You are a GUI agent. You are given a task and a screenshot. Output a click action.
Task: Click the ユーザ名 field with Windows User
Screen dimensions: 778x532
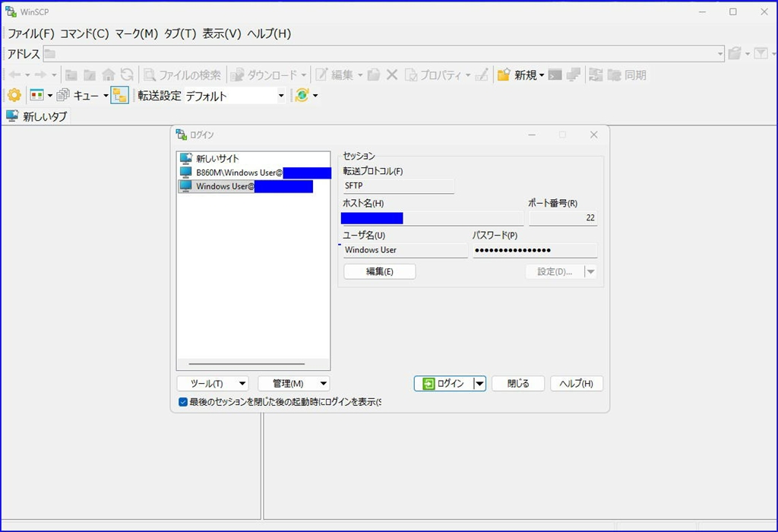tap(406, 250)
